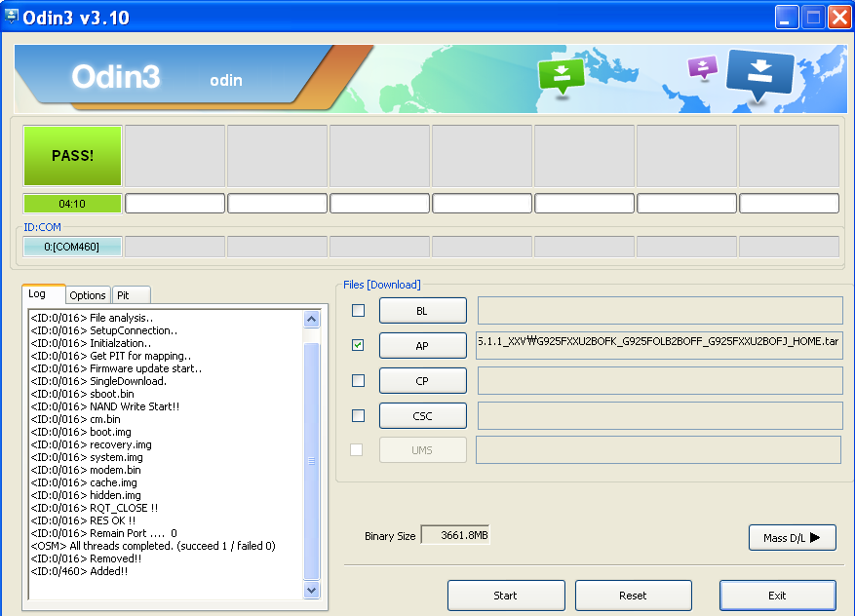Click the AP file button
Screen dimensions: 855x616
click(422, 346)
